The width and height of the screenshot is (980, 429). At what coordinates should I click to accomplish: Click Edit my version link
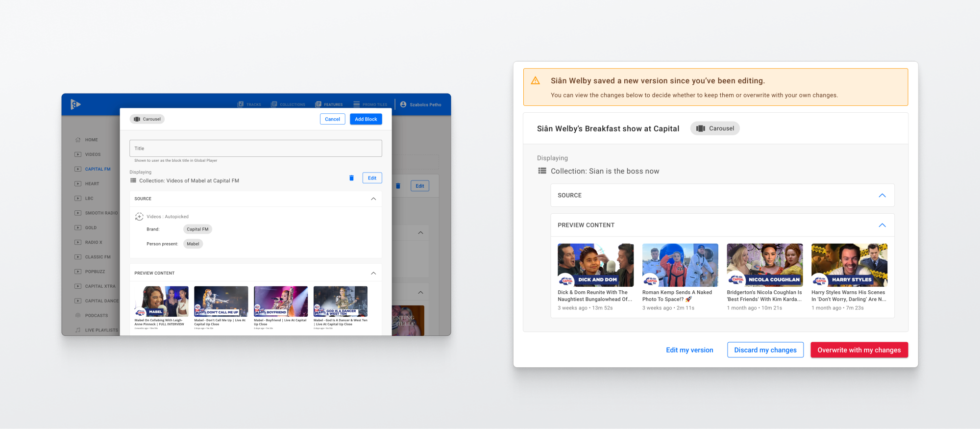coord(689,350)
